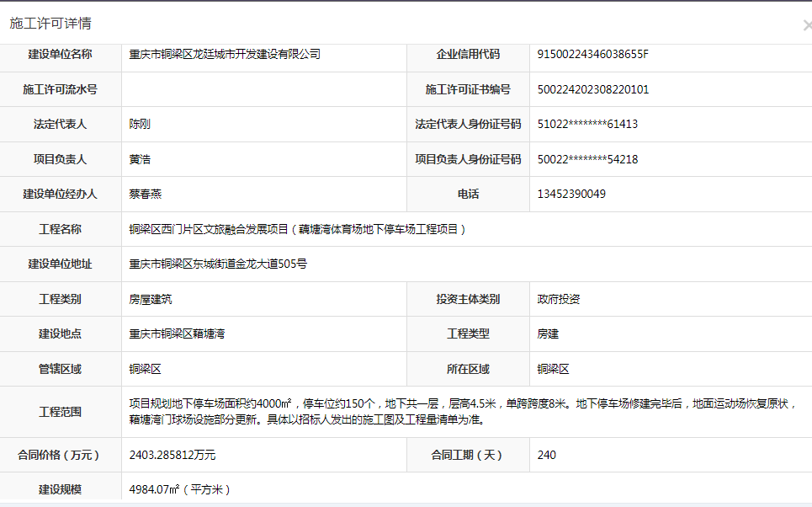This screenshot has width=812, height=507.
Task: Click the contract duration value 240
Action: tap(547, 455)
